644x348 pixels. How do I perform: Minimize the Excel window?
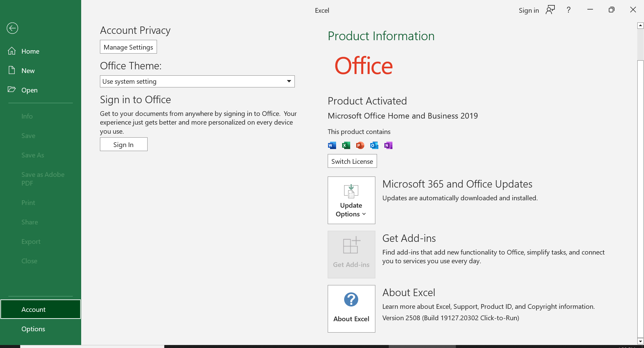click(590, 10)
